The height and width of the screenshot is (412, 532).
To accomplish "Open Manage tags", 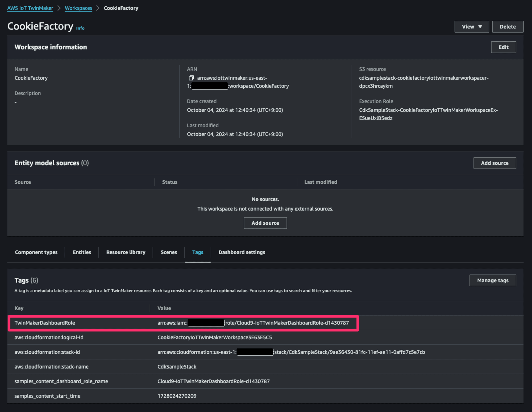I will click(x=493, y=280).
